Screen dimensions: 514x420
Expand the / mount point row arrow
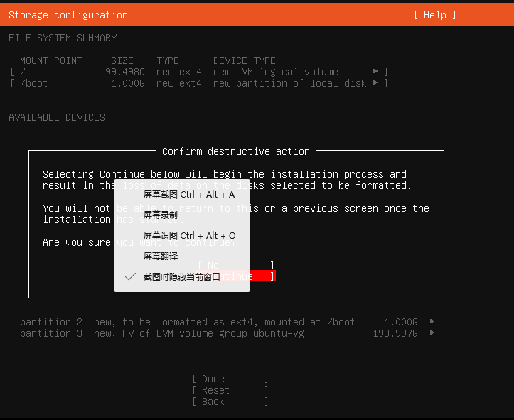[375, 71]
